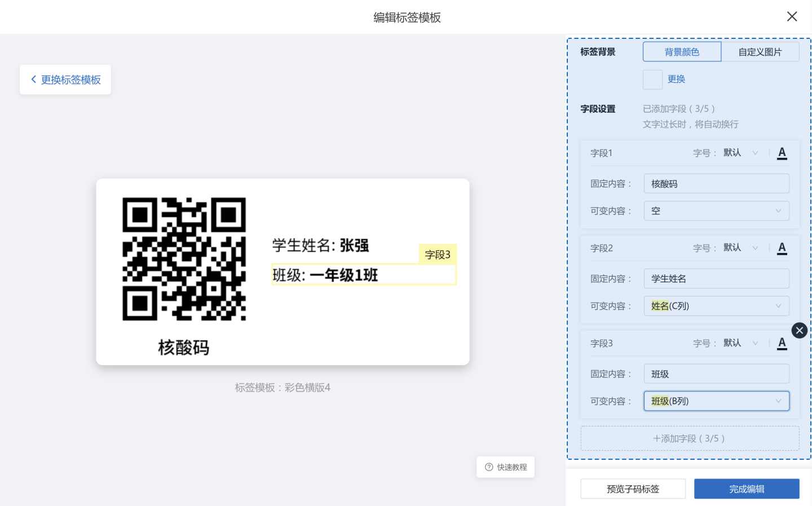Open the font color icon for 字段2
This screenshot has width=812, height=506.
coord(782,248)
